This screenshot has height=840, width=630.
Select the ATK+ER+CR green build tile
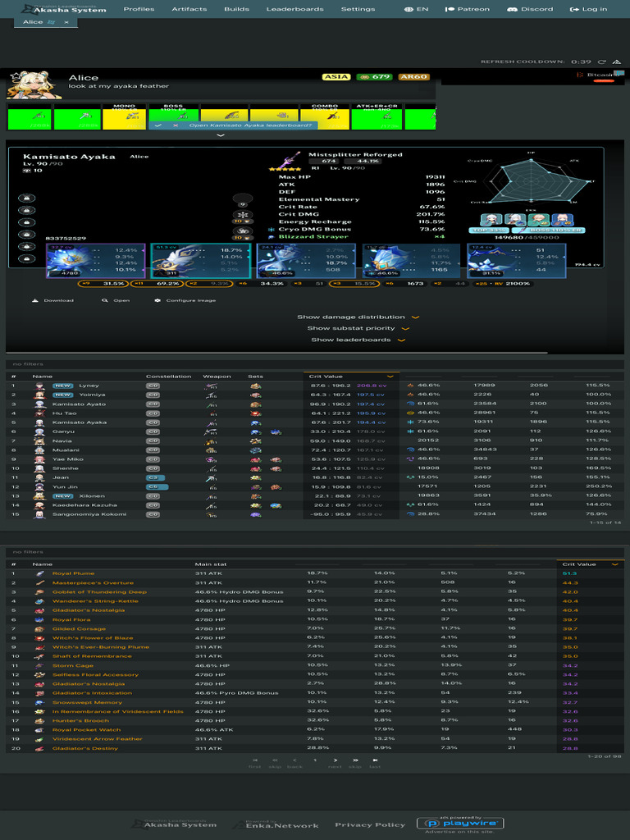click(x=377, y=116)
